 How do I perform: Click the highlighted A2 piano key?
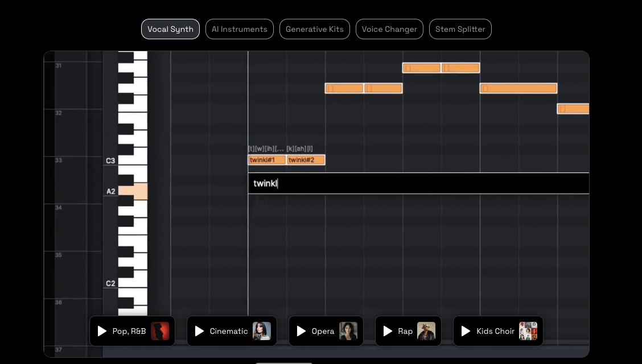133,192
